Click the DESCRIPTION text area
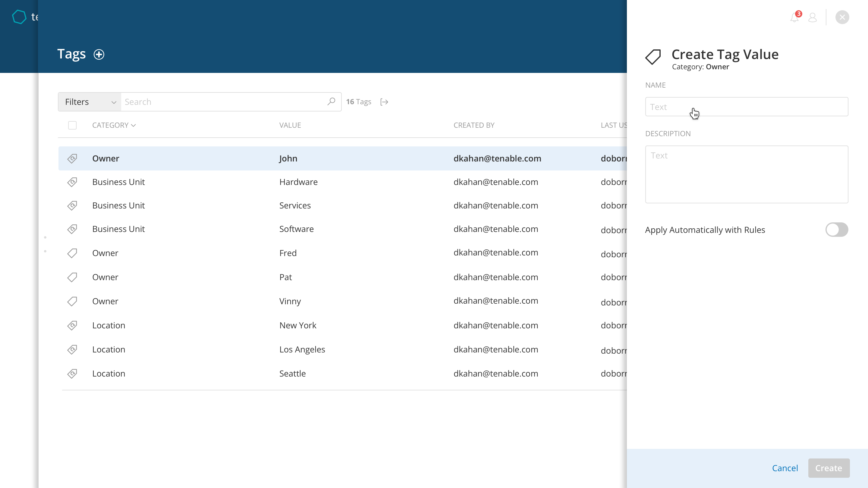 tap(746, 174)
